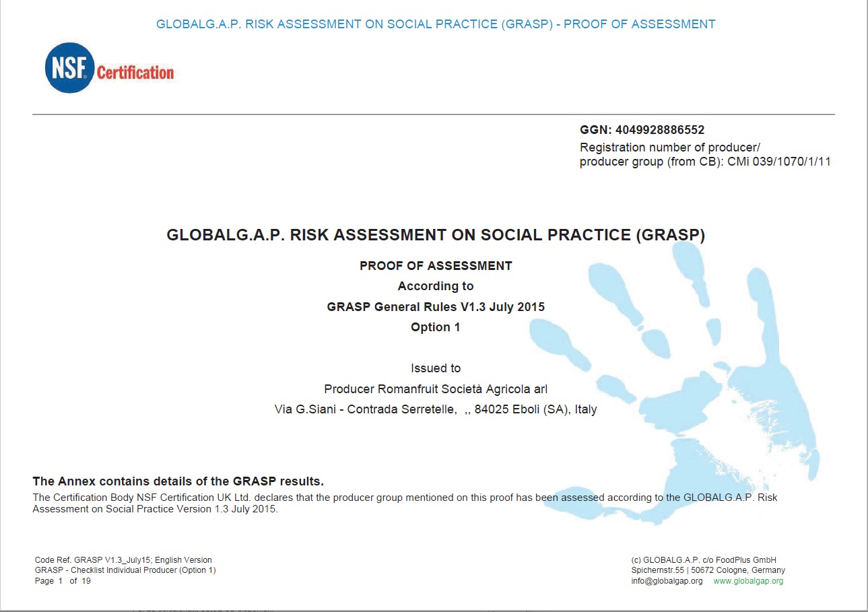
Task: Select 'Producer Romanfruit Società Agricola arl'
Action: pyautogui.click(x=436, y=389)
